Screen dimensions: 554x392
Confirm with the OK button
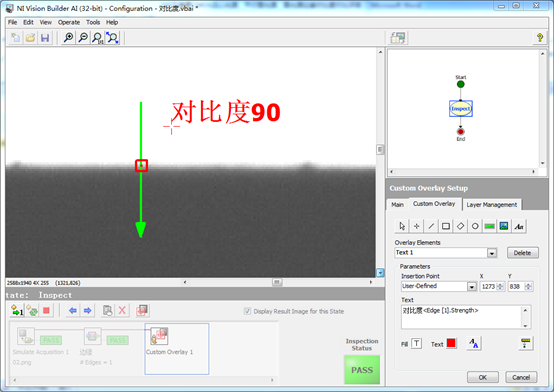pyautogui.click(x=483, y=377)
